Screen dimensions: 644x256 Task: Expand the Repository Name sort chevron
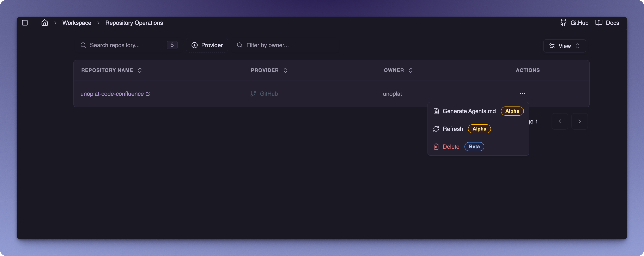(x=140, y=70)
